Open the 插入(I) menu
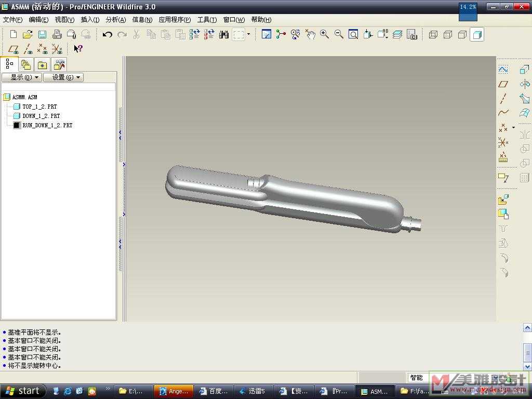This screenshot has height=399, width=532. [90, 20]
